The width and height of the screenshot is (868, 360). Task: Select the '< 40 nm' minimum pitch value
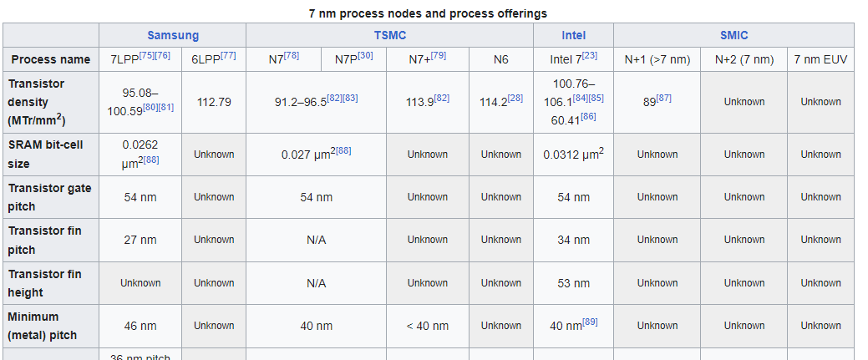tap(428, 326)
